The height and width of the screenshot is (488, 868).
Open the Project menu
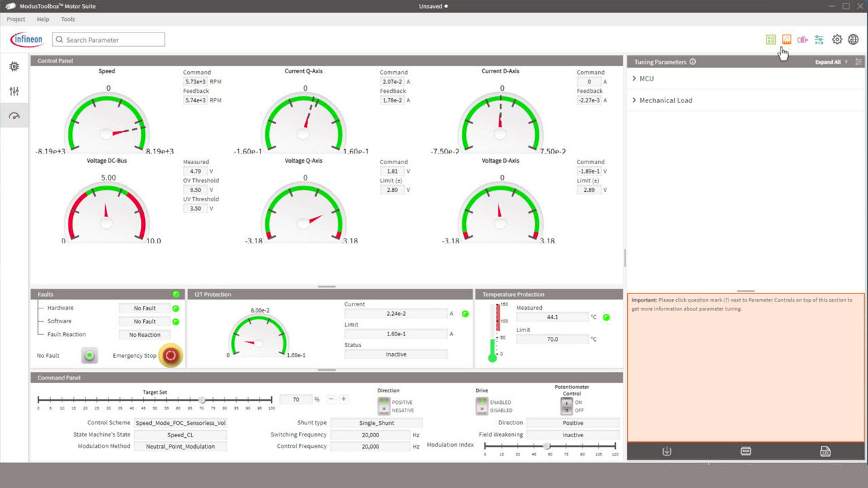click(x=16, y=19)
